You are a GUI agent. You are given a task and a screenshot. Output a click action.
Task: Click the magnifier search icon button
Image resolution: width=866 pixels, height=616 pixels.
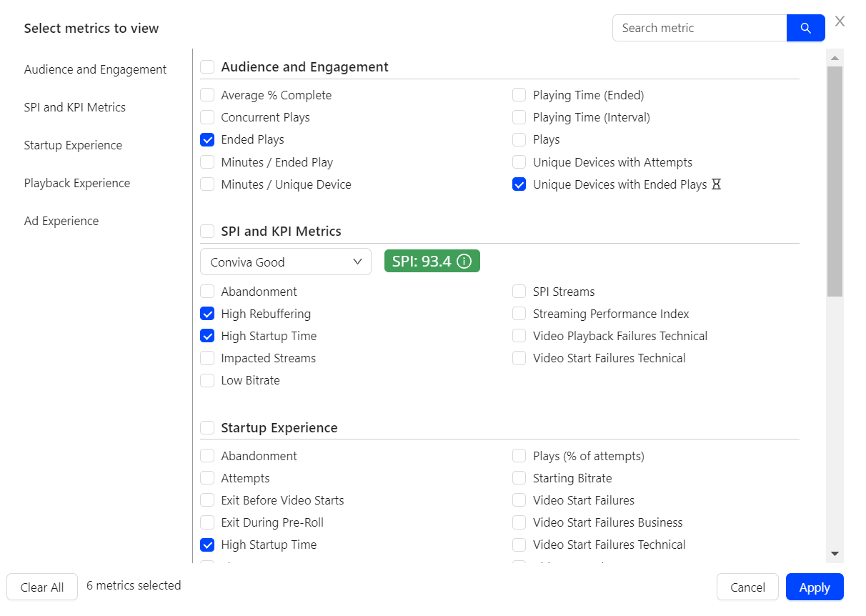[805, 28]
